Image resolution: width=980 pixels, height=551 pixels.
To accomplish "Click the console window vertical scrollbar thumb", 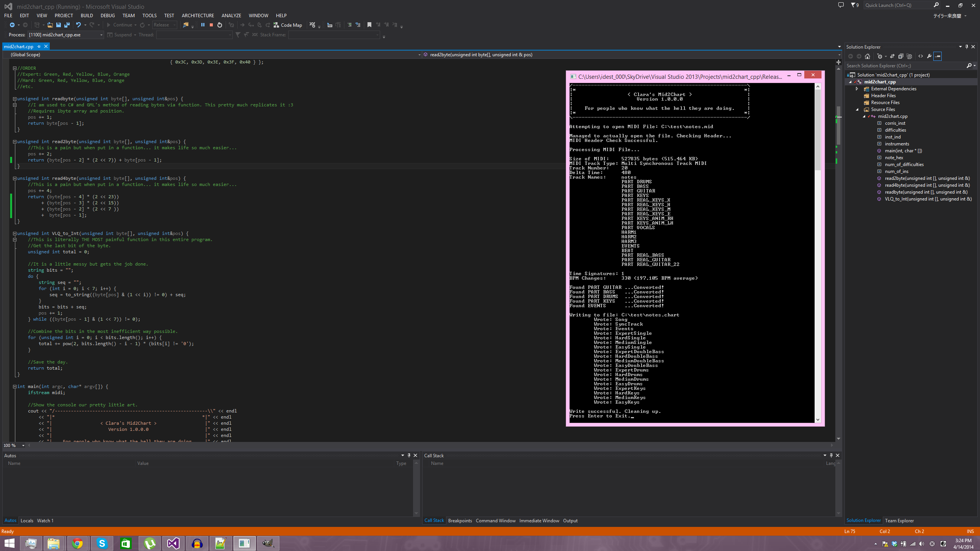I will [x=818, y=130].
